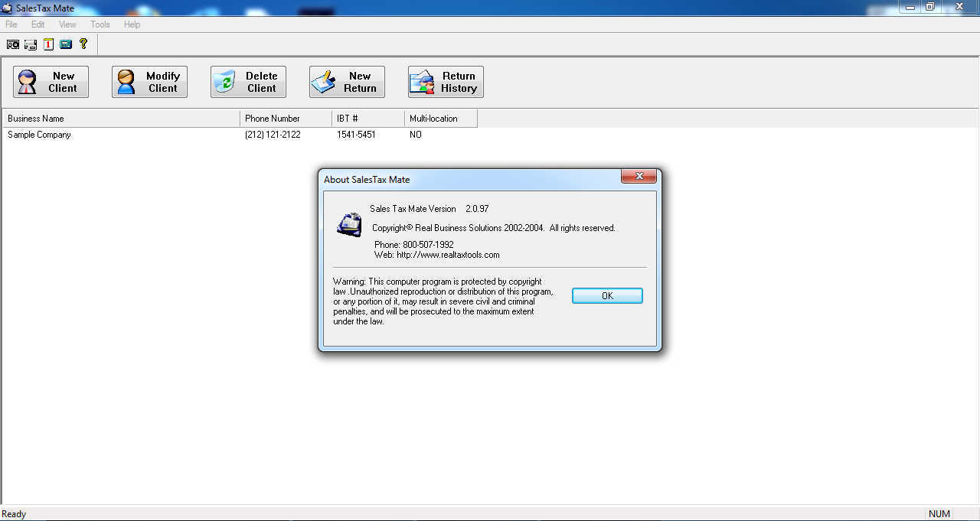
Task: Click the Help question mark toolbar icon
Action: pos(83,44)
